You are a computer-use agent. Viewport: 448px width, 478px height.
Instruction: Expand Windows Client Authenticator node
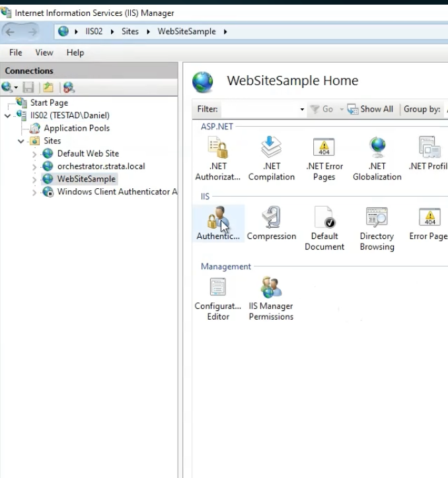[x=34, y=192]
